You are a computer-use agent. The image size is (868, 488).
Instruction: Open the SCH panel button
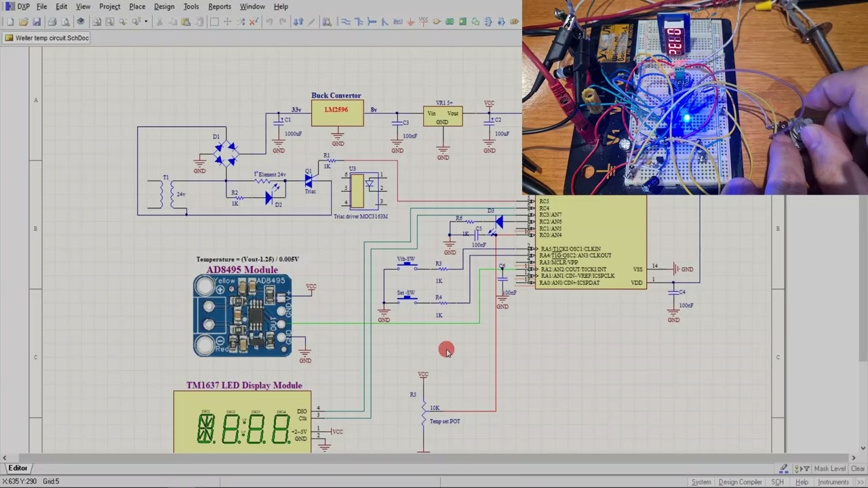[777, 482]
